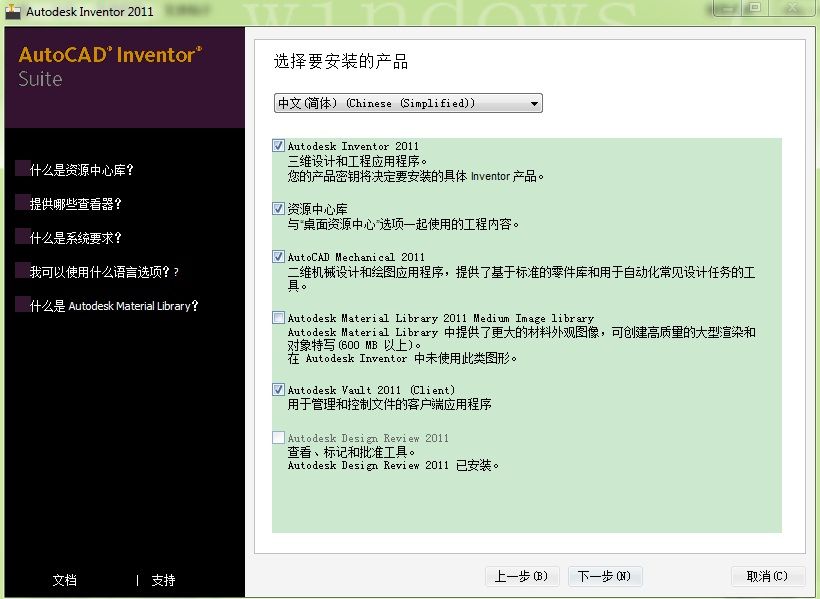Click the installer icon in title bar
The height and width of the screenshot is (599, 820).
point(13,11)
